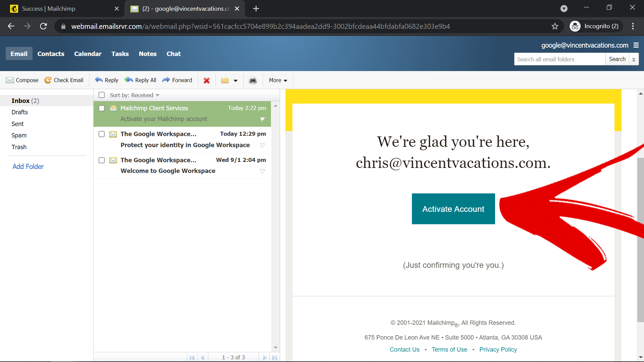This screenshot has height=362, width=644.
Task: Click last page pagination icon
Action: click(274, 357)
